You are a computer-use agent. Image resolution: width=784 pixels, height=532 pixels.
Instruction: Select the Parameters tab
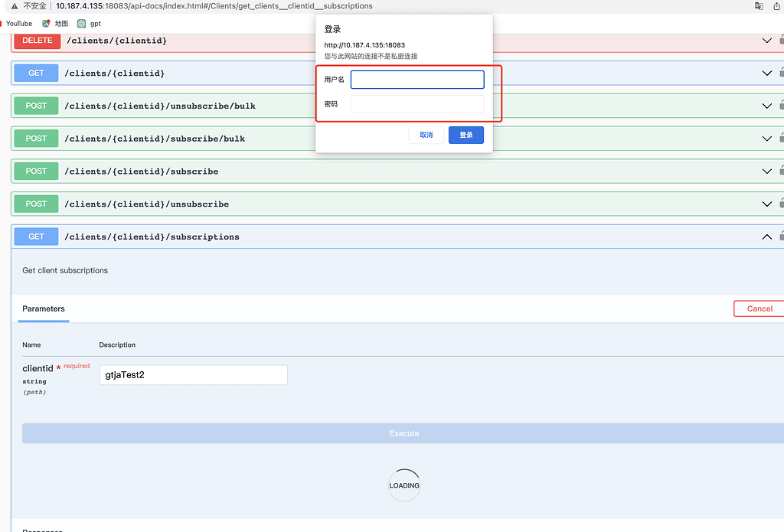44,309
